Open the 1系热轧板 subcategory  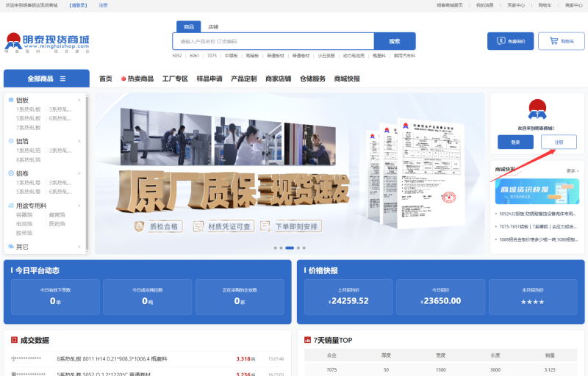(x=29, y=109)
